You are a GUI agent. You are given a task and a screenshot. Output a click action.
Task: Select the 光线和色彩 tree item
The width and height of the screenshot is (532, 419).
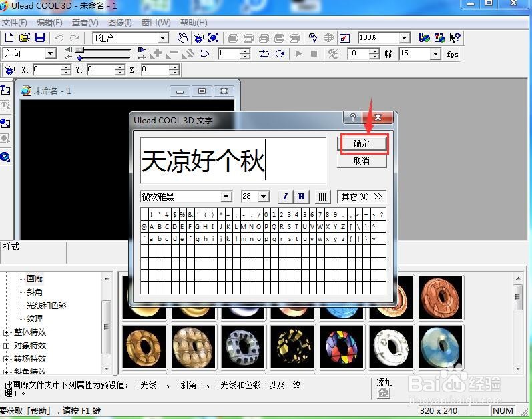47,305
